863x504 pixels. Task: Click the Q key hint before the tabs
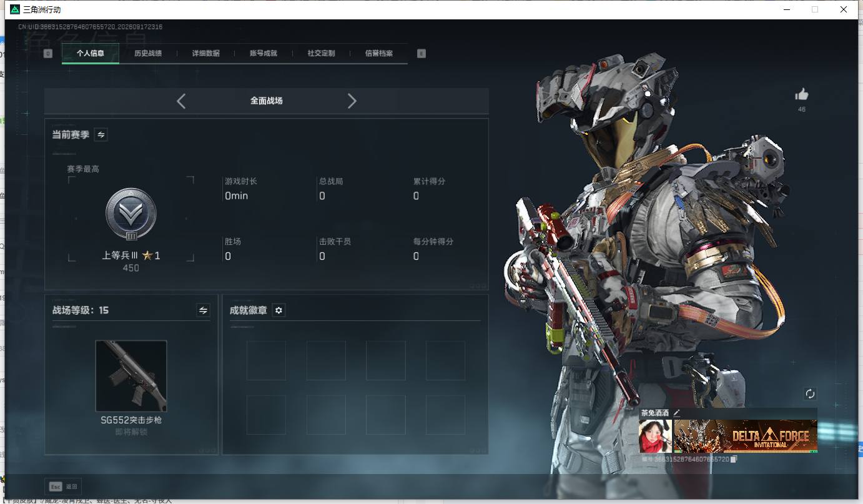pos(48,54)
